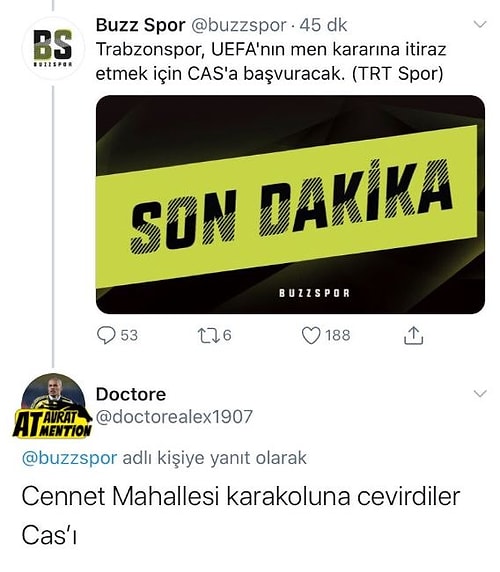This screenshot has width=500, height=572.
Task: Expand the chevron menu on Doctore reply
Action: point(480,394)
